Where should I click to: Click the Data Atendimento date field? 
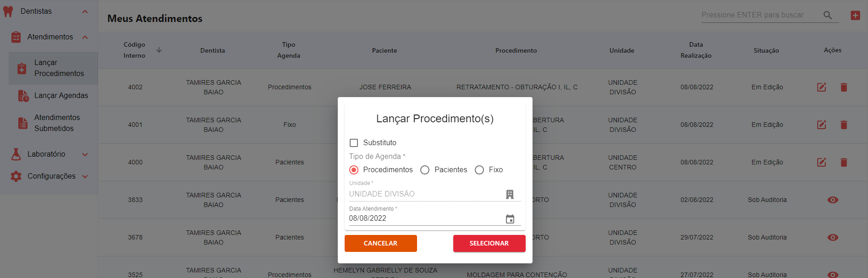424,218
